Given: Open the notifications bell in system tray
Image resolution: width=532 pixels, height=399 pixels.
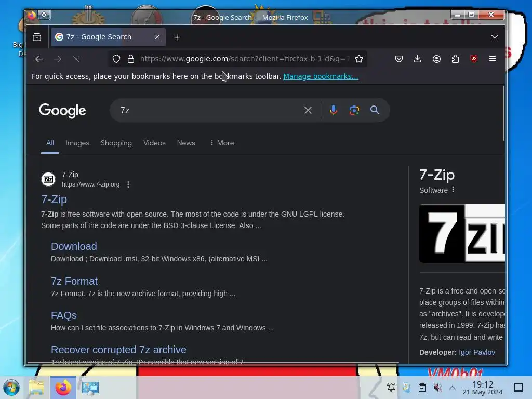Looking at the screenshot, I should (x=391, y=388).
